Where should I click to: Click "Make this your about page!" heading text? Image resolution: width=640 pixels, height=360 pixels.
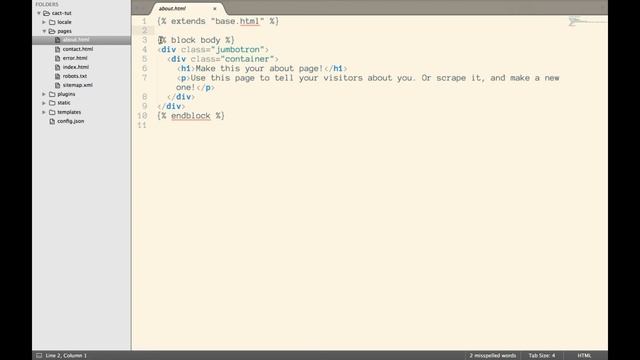[x=259, y=69]
